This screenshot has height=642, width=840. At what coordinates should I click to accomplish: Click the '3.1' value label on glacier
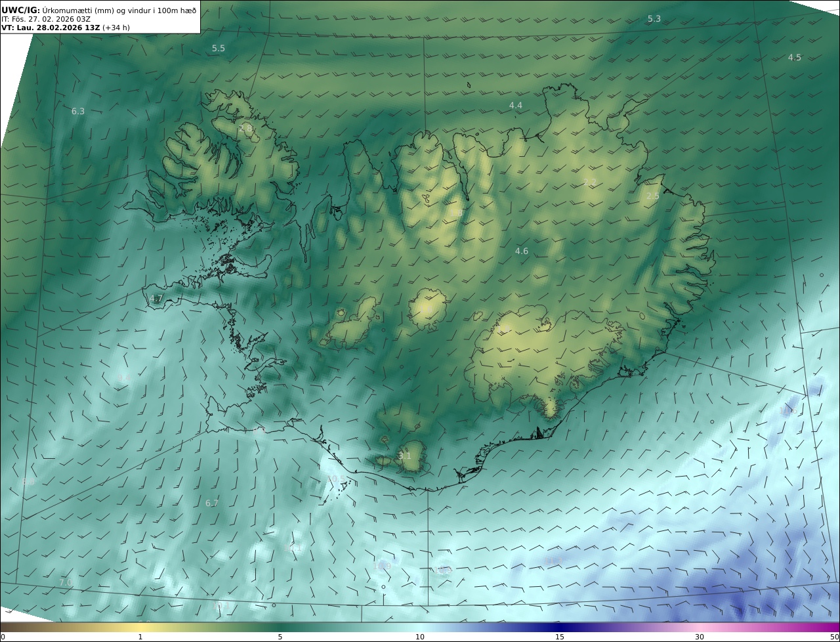[x=405, y=456]
